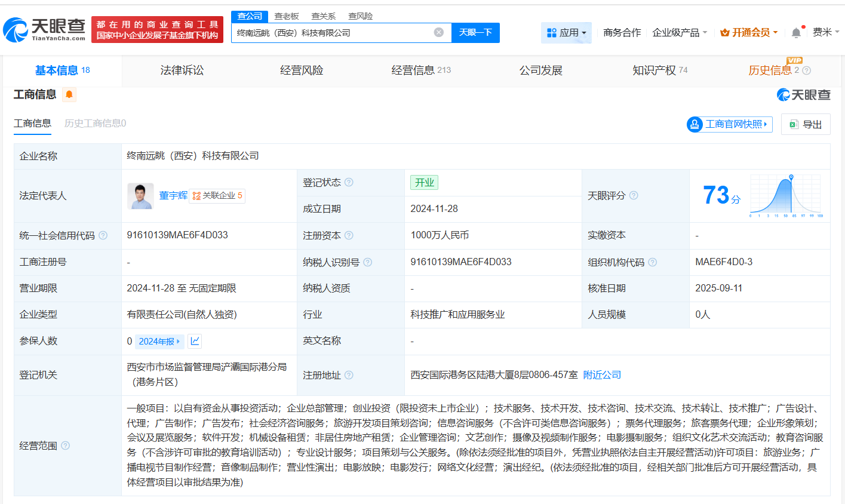
Task: Open the 应用 dropdown
Action: [566, 32]
